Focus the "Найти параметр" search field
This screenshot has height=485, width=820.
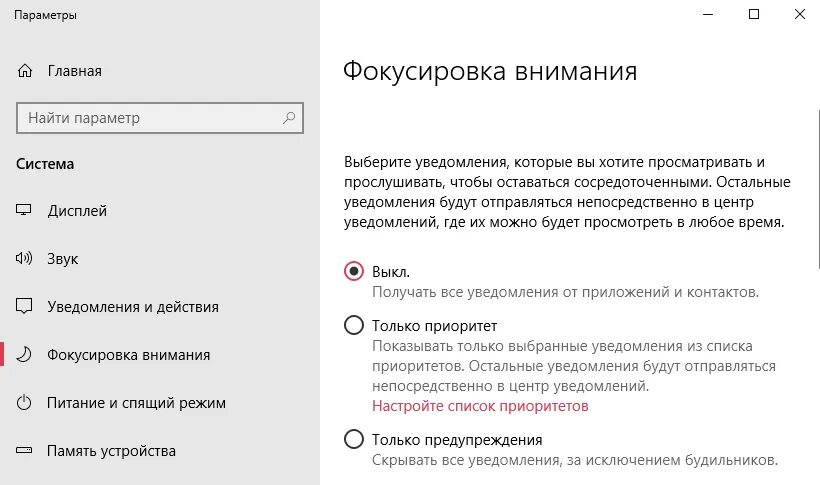pyautogui.click(x=150, y=118)
